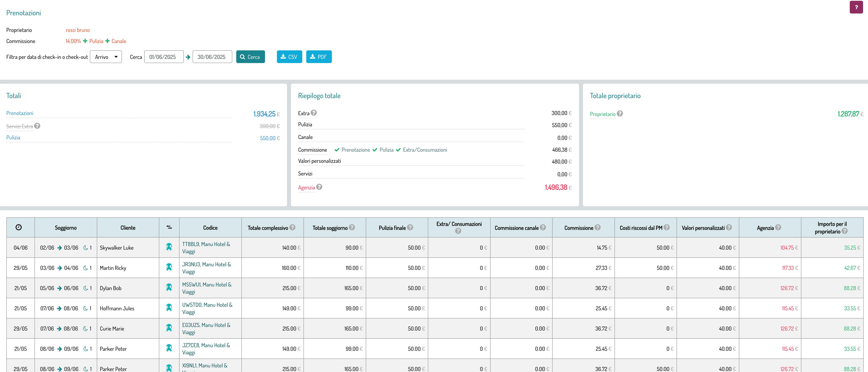Click the 1.934,25 Prenotazioni total value
This screenshot has height=372, width=868.
click(265, 114)
